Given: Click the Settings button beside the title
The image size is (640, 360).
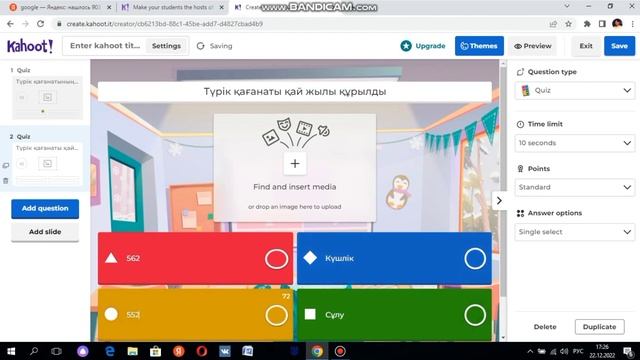Looking at the screenshot, I should coord(166,46).
